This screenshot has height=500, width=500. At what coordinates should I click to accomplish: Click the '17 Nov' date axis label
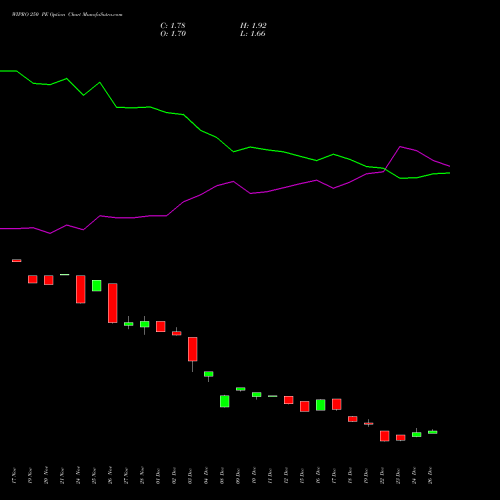[x=14, y=476]
